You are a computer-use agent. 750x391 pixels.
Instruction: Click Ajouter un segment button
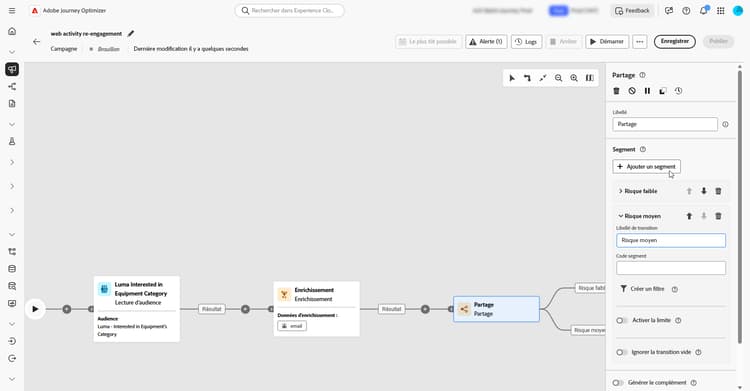[646, 167]
